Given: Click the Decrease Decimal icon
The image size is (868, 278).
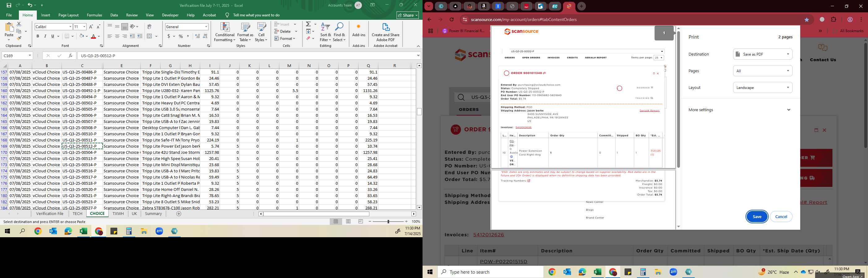Looking at the screenshot, I should [x=205, y=36].
